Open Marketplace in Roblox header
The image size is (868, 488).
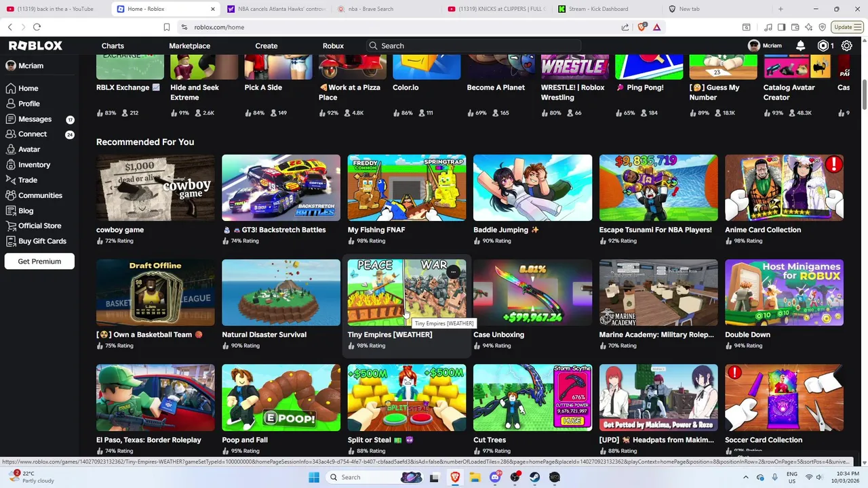[189, 45]
